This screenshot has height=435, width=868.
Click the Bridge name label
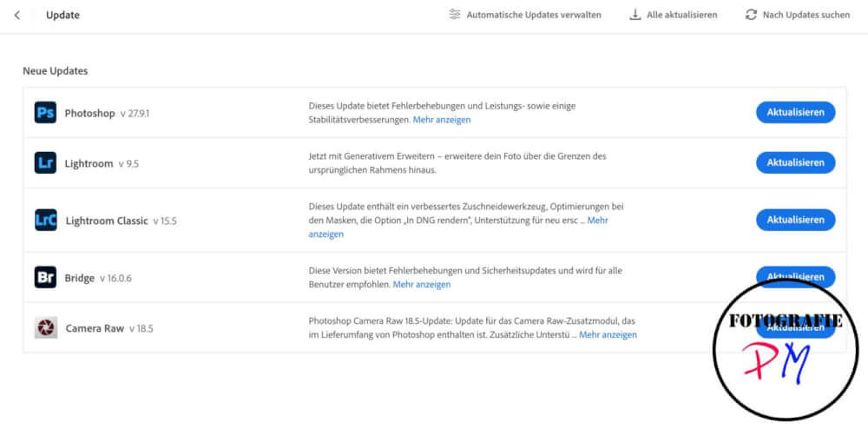click(80, 278)
